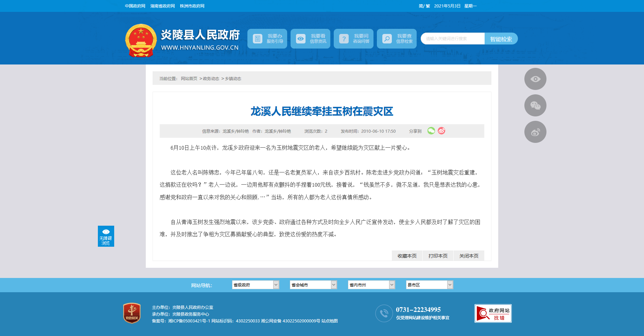
Task: Open the 政府网站找错 badge
Action: pyautogui.click(x=493, y=313)
